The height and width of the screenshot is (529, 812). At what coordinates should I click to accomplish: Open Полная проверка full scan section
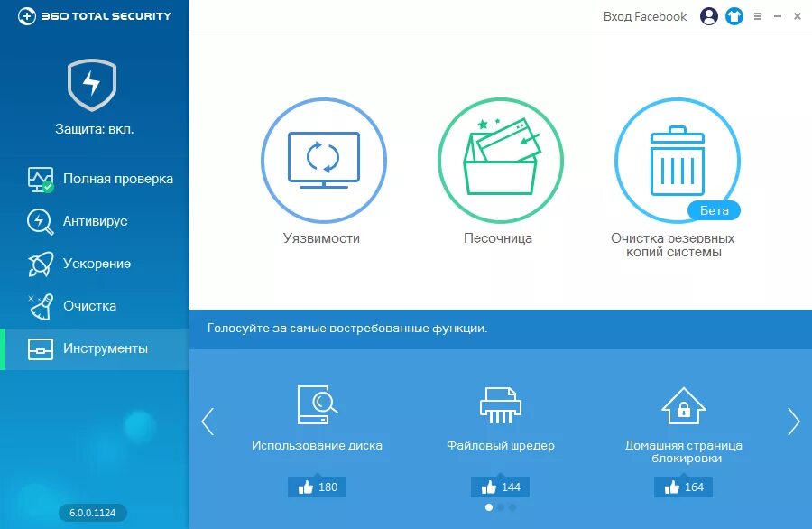click(95, 179)
